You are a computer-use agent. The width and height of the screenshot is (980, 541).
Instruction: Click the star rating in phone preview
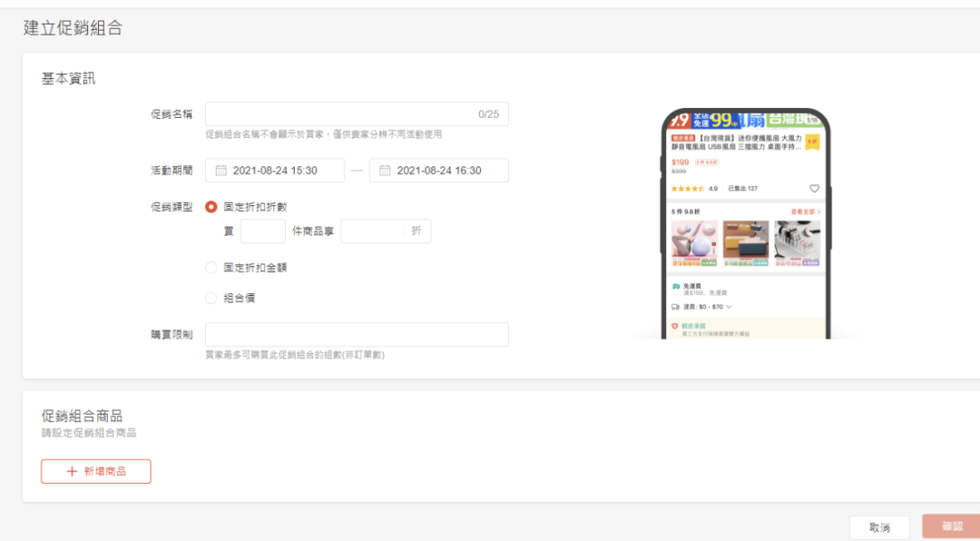tap(688, 189)
